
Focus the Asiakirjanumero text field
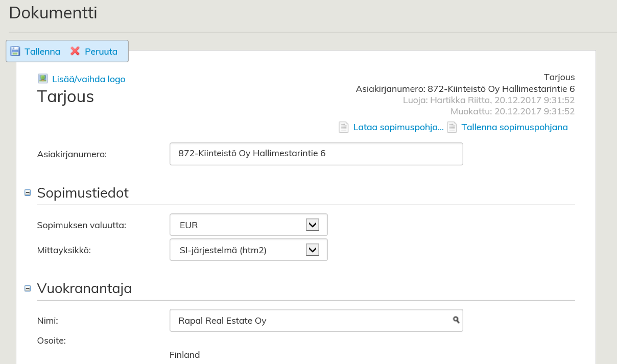316,154
